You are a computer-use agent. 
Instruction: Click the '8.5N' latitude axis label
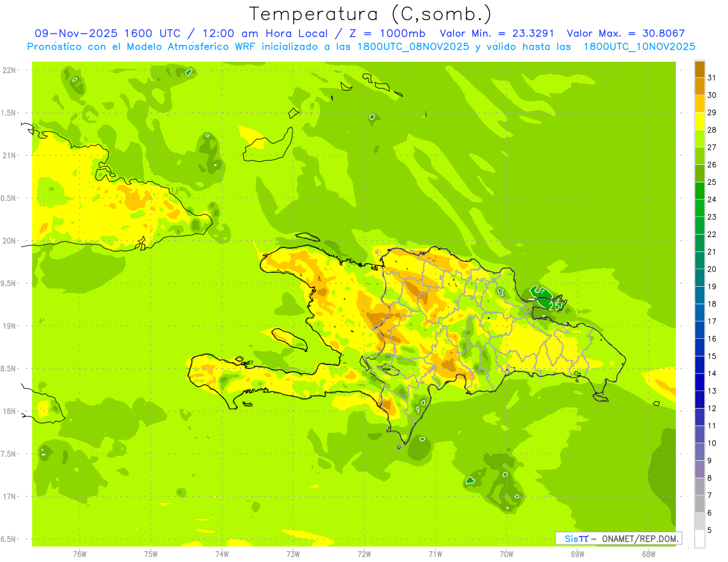click(x=9, y=369)
